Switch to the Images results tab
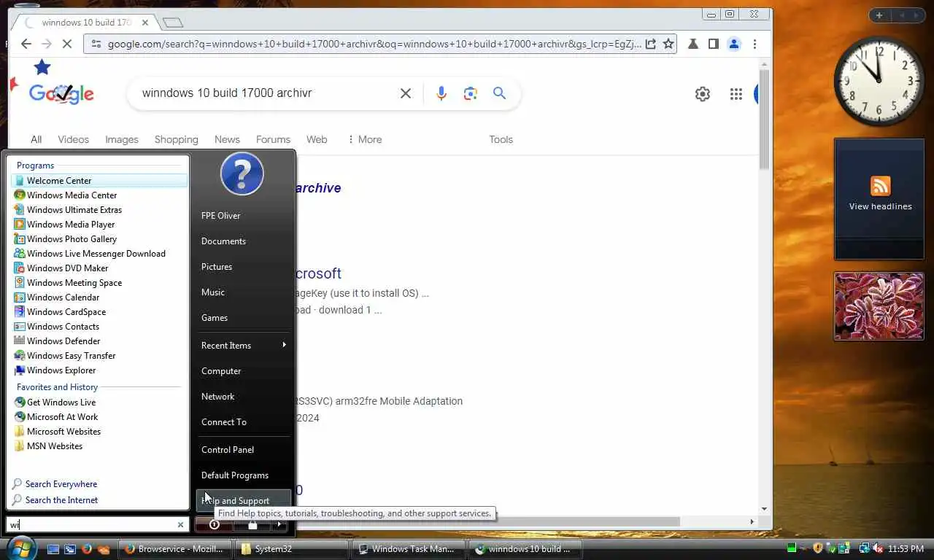The width and height of the screenshot is (934, 560). [121, 139]
